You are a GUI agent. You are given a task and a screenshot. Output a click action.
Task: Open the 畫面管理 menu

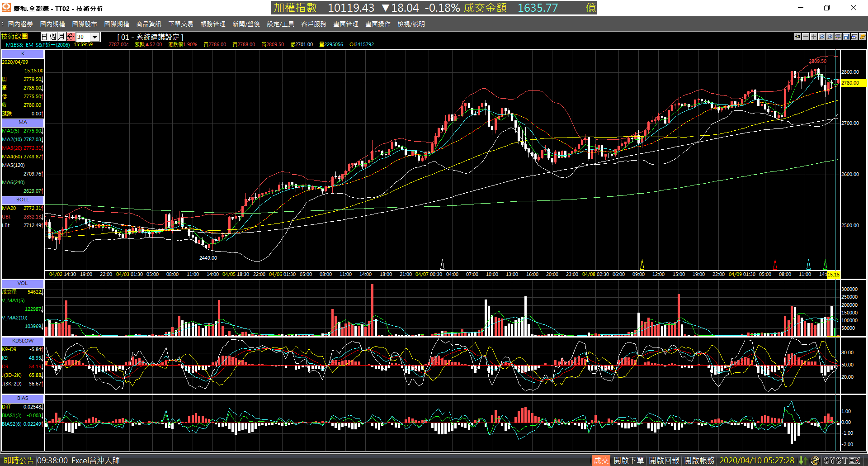coord(346,24)
